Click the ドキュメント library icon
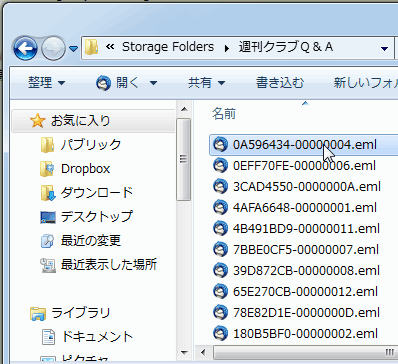 (48, 337)
